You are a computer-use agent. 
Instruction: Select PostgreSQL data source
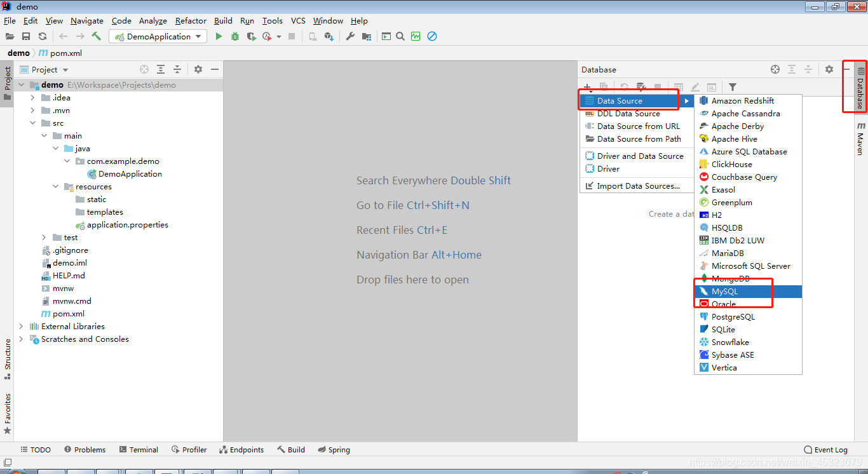(x=748, y=316)
